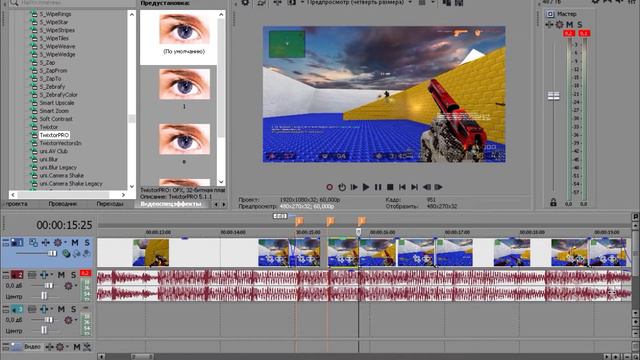
Task: Toggle the Master fader lock
Action: coord(553,202)
